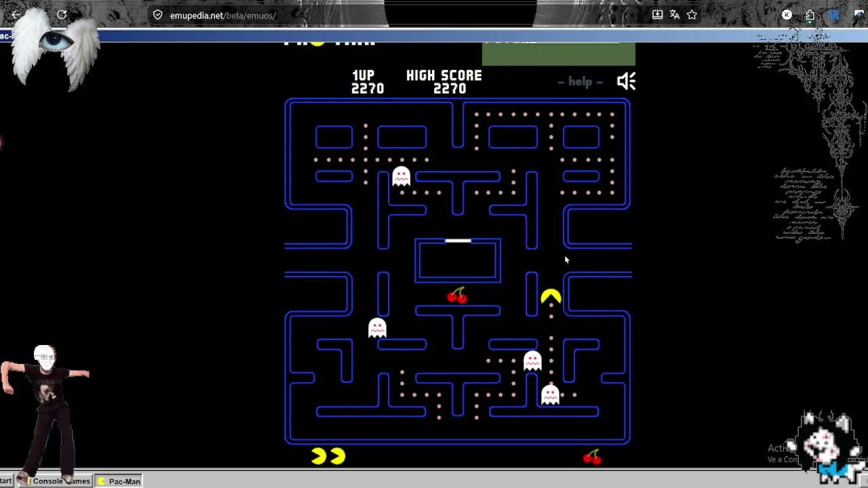Bookmark this page with the star
The height and width of the screenshot is (488, 868).
point(692,15)
